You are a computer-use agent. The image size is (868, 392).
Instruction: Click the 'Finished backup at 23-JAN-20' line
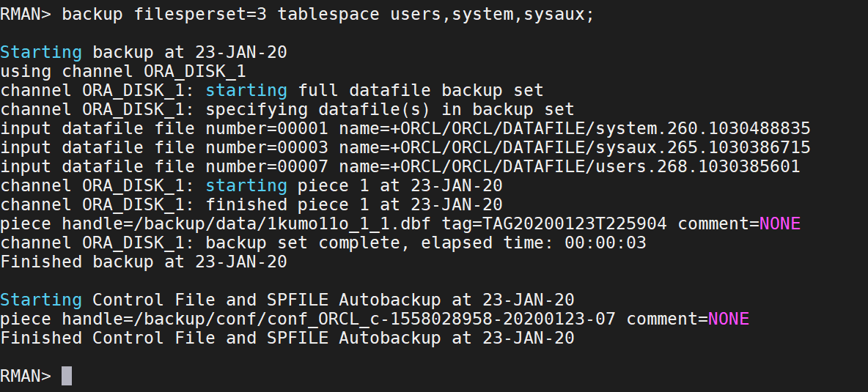[144, 262]
